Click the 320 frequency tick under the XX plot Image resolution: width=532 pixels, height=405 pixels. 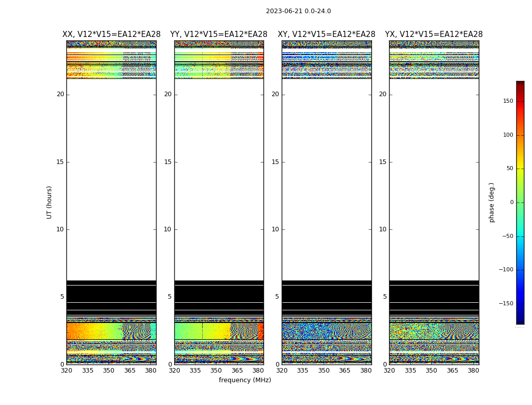[x=66, y=371]
